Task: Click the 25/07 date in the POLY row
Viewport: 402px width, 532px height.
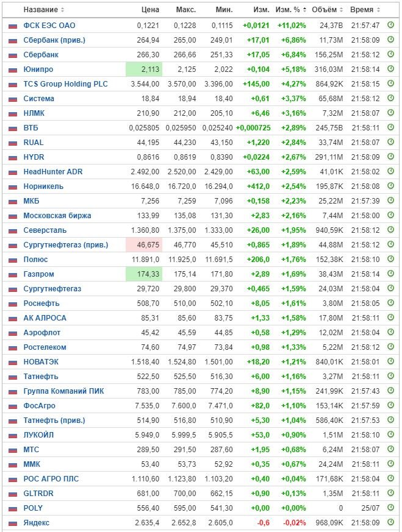Action: pyautogui.click(x=370, y=508)
